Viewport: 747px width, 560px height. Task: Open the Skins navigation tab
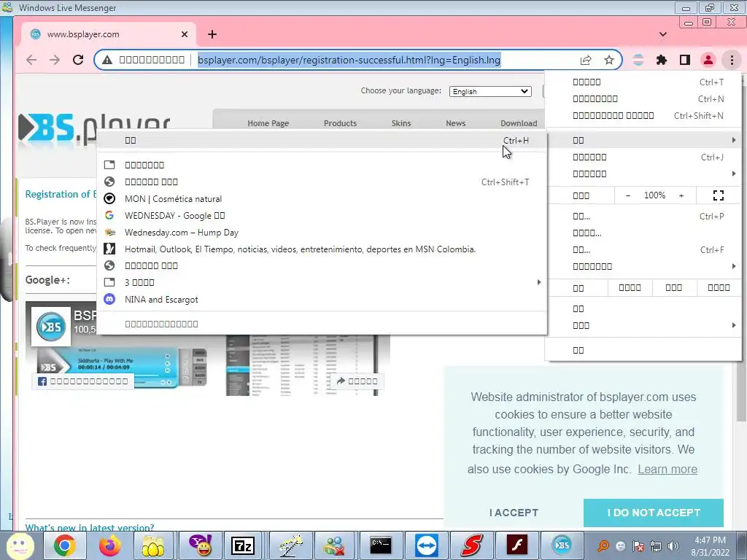(x=401, y=123)
